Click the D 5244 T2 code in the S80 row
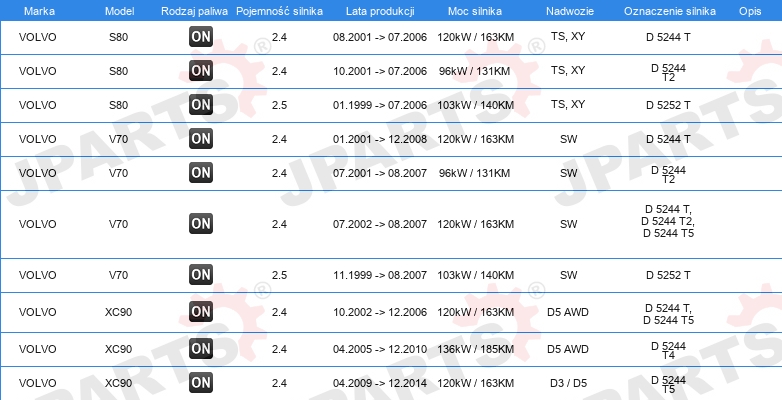The image size is (782, 400). [x=668, y=73]
